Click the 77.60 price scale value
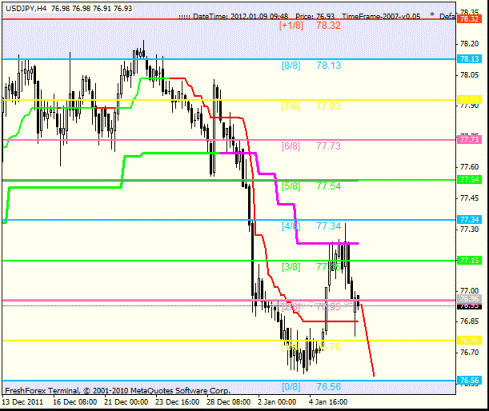The image size is (489, 411). point(469,167)
